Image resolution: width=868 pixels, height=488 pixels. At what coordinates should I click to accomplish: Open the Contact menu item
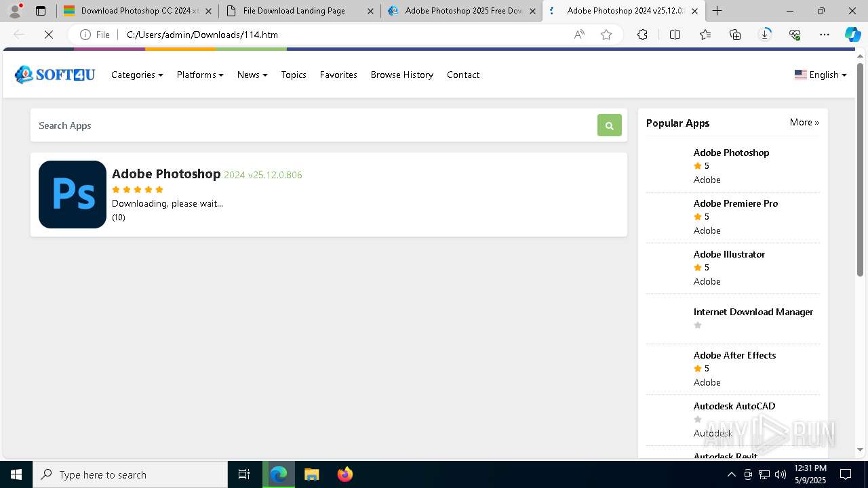coord(463,75)
